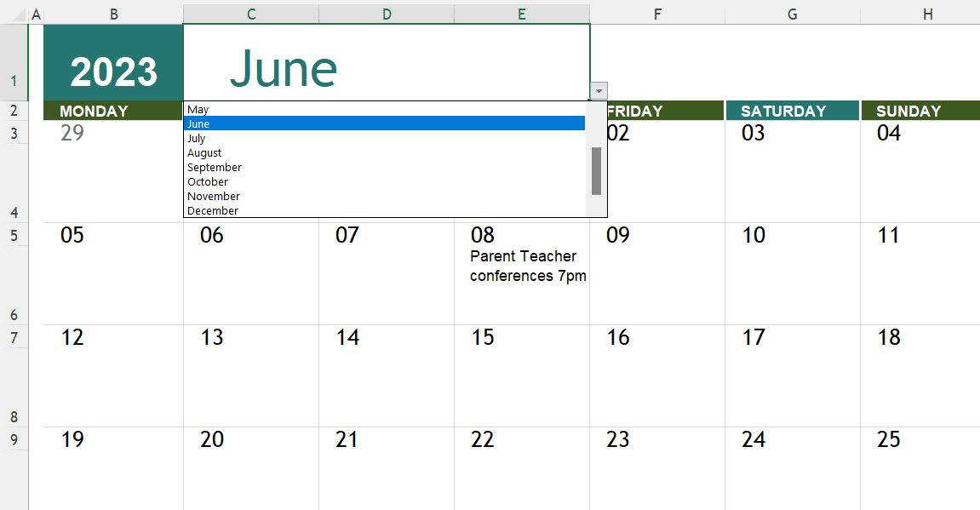Select the SATURDAY column header cell

point(792,111)
